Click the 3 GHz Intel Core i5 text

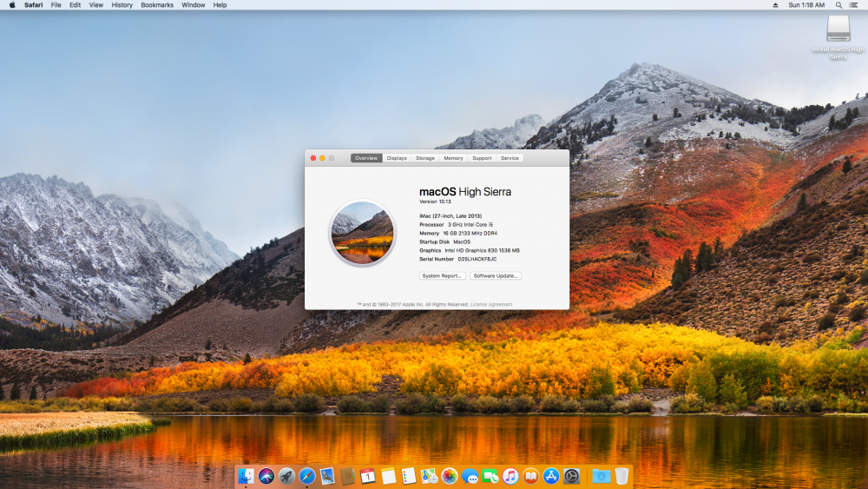click(470, 225)
